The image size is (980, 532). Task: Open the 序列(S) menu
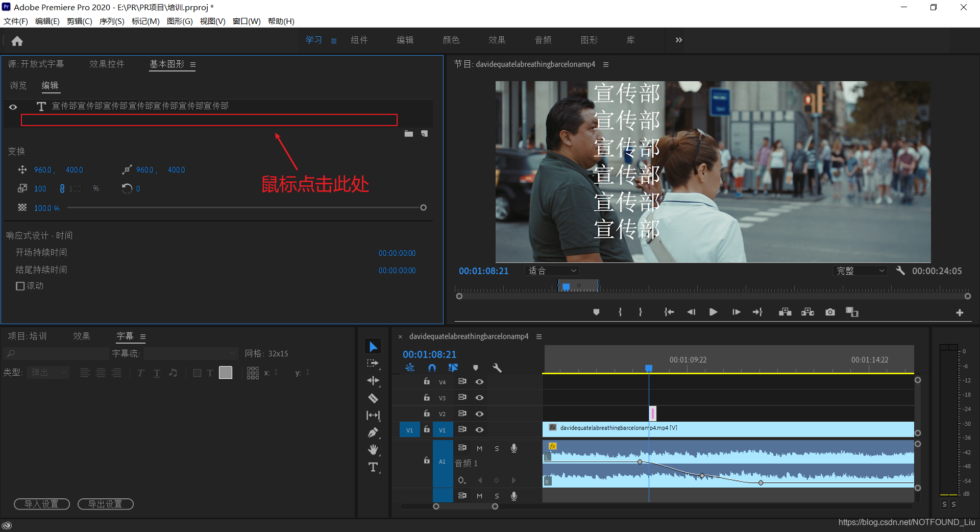(112, 21)
